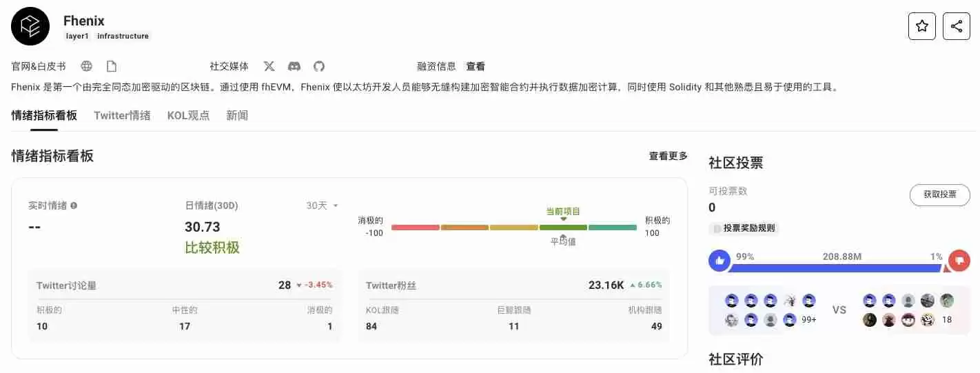Click the 6.66% follower growth indicator
This screenshot has width=980, height=373.
click(x=646, y=285)
